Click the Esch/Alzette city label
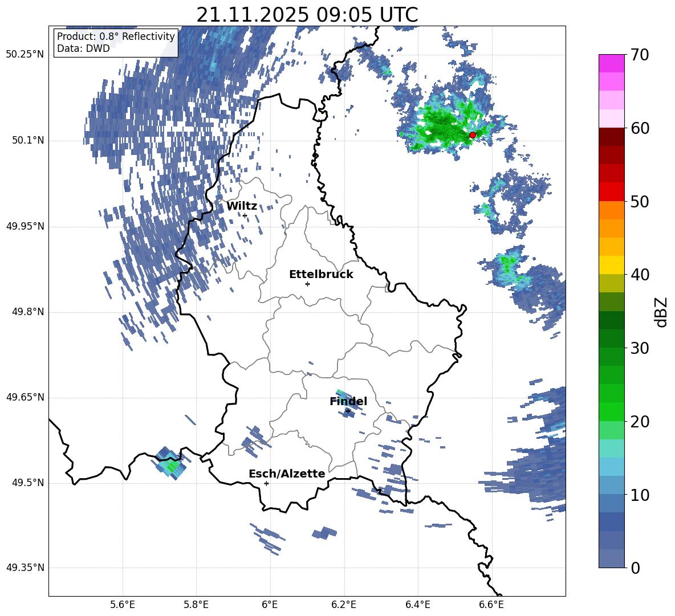675x616 pixels. (287, 474)
